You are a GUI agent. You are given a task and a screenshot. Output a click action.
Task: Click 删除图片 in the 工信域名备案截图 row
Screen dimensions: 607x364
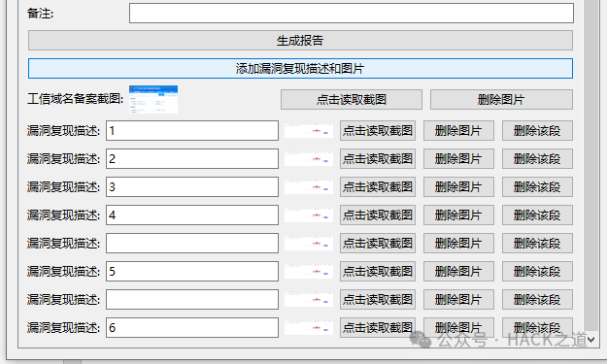[x=501, y=99]
